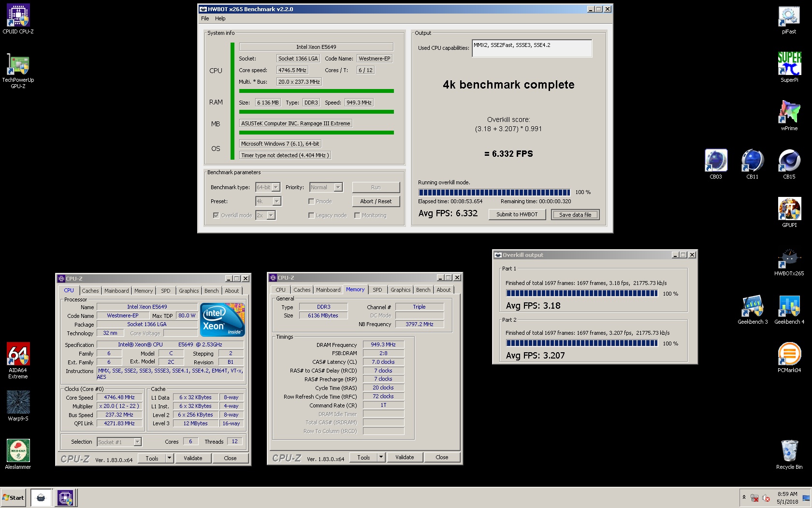Image resolution: width=812 pixels, height=508 pixels.
Task: Switch to Mainboard tab in left CPU-Z
Action: point(116,291)
